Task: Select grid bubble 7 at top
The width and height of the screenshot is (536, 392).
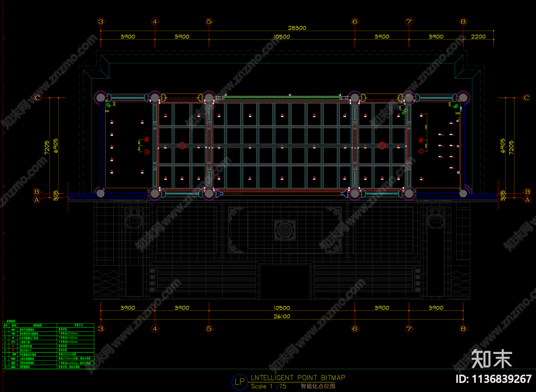Action: [409, 21]
